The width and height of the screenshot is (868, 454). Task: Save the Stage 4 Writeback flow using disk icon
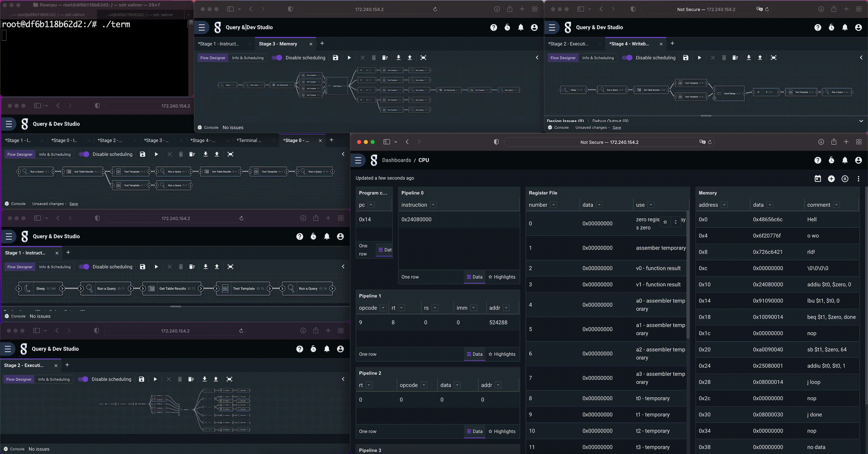click(686, 58)
